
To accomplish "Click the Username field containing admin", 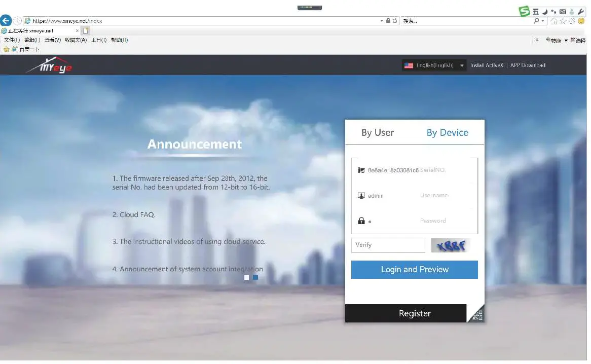I will [x=415, y=196].
